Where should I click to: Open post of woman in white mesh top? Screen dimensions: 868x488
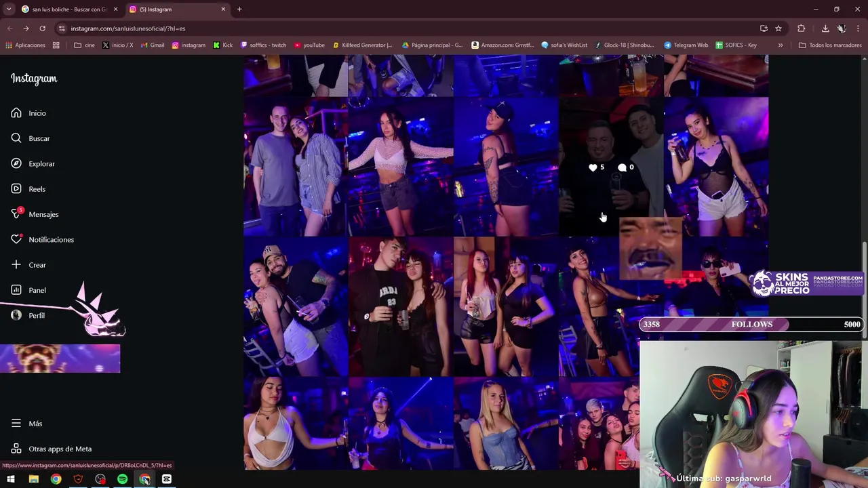401,167
